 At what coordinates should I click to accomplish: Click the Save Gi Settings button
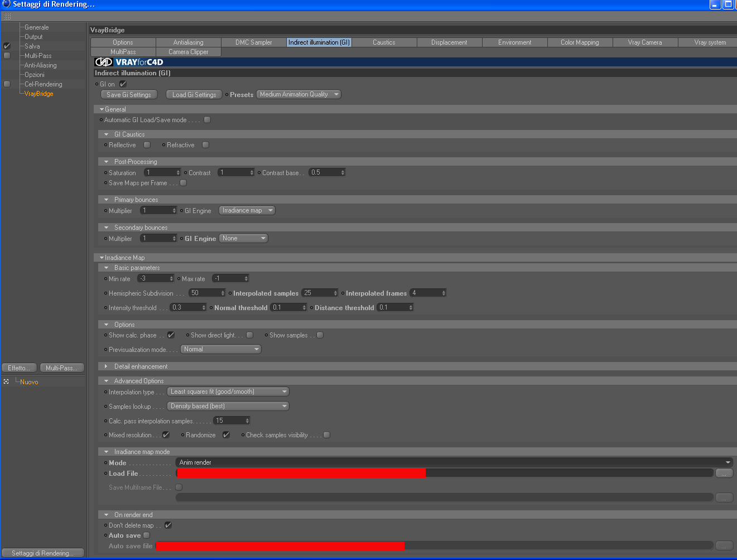click(x=129, y=95)
